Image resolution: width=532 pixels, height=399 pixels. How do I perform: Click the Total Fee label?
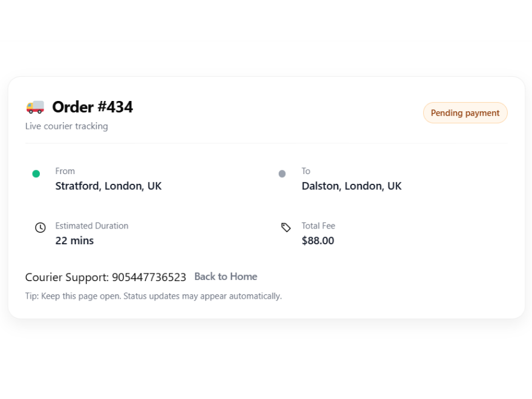[x=319, y=225]
